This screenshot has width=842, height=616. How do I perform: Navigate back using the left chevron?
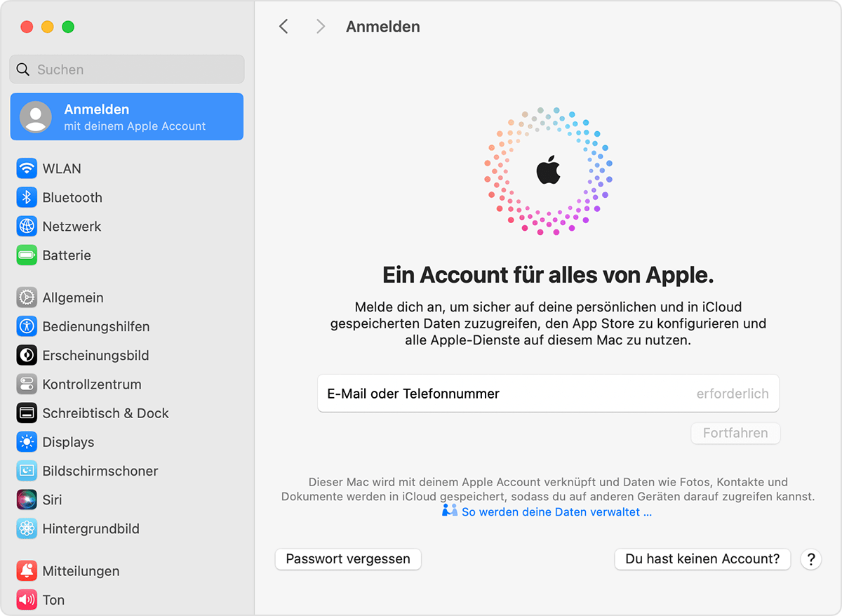(x=283, y=26)
